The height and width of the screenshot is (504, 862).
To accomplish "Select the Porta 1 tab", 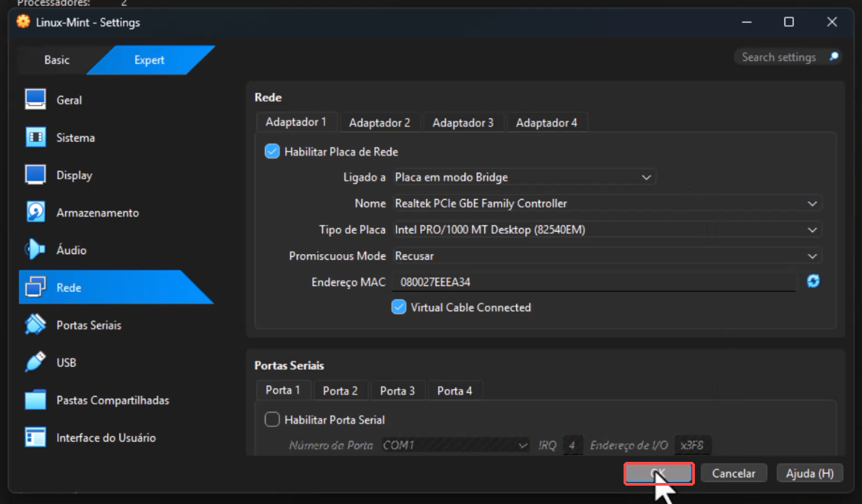I will pos(283,390).
